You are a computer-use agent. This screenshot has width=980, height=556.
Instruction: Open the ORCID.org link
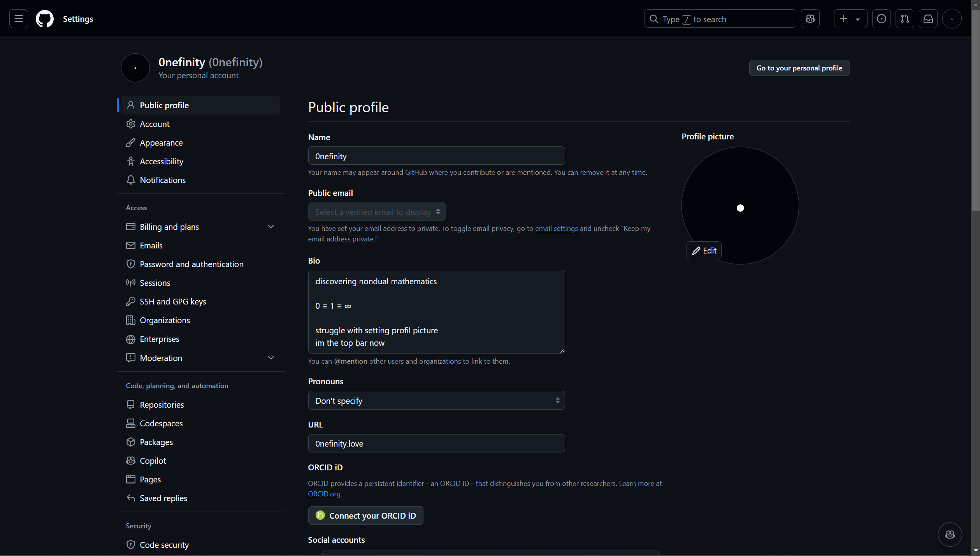[x=324, y=494]
